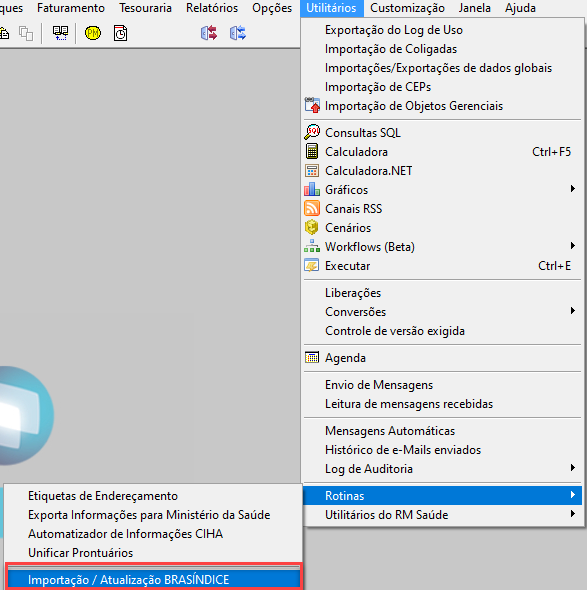Click the Ctrl+F5 shortcut text
587x590 pixels.
click(551, 152)
